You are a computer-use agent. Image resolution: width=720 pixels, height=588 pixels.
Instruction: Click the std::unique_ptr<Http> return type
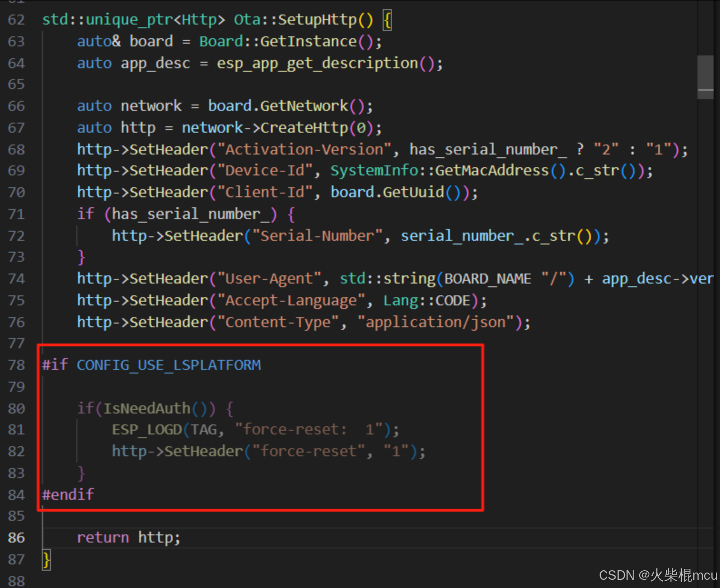(134, 20)
